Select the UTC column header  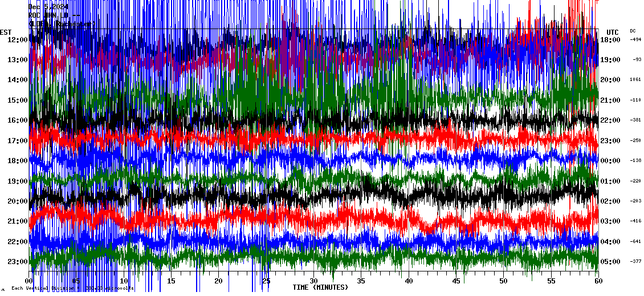(613, 32)
